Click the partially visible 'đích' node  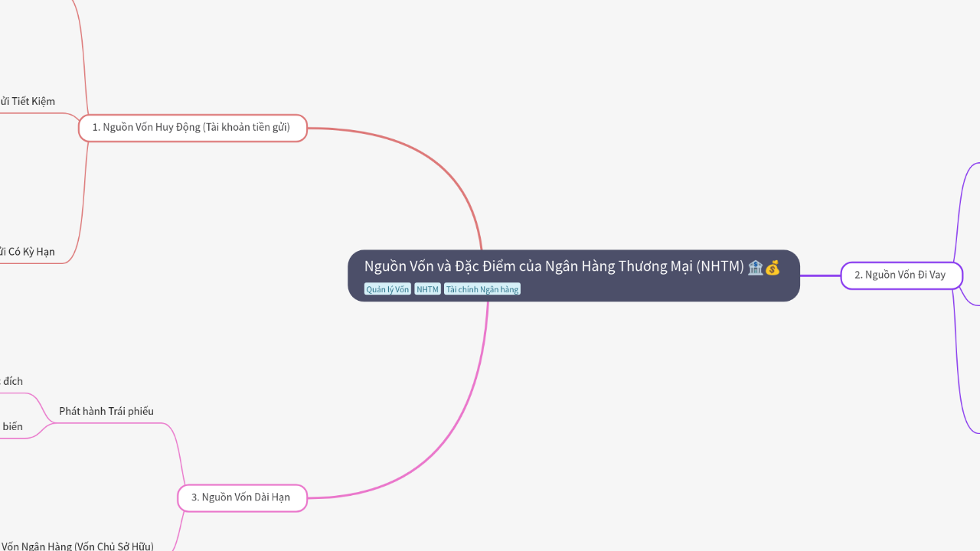(11, 381)
